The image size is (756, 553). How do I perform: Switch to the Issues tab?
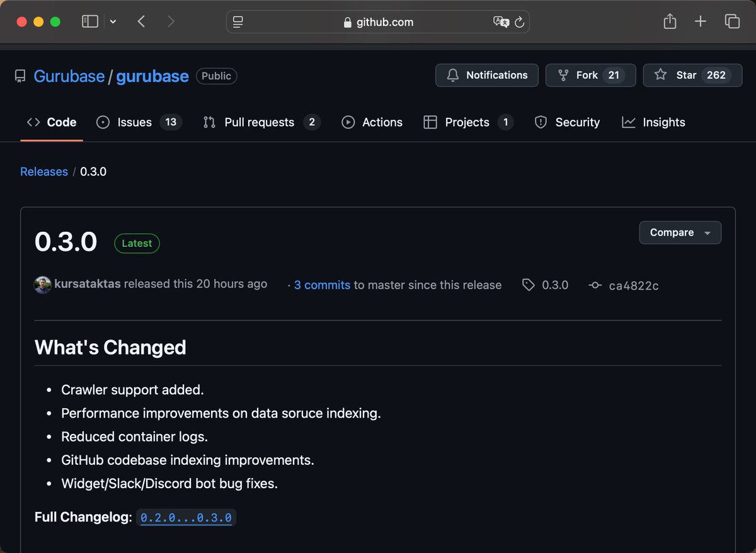(x=139, y=122)
